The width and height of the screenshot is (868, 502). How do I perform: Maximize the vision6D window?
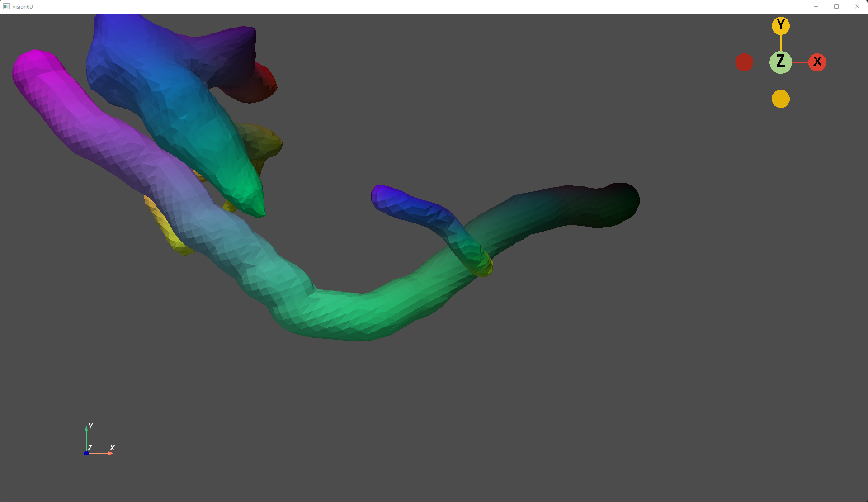click(836, 6)
